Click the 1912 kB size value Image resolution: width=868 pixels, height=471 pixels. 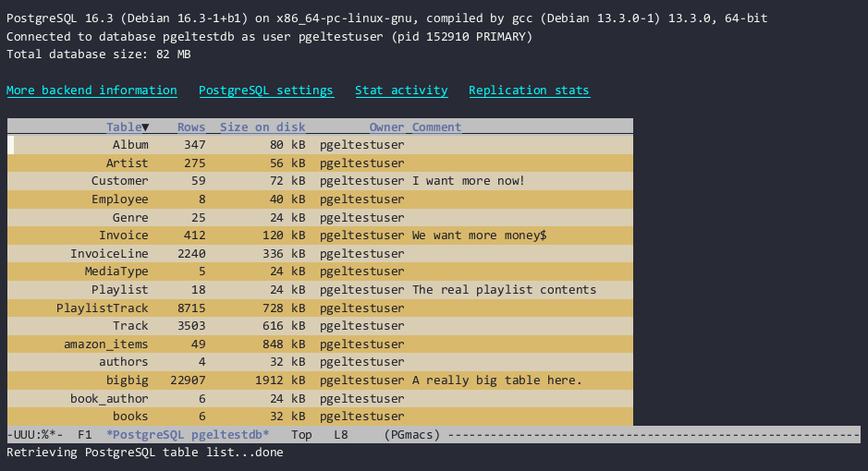coord(280,380)
